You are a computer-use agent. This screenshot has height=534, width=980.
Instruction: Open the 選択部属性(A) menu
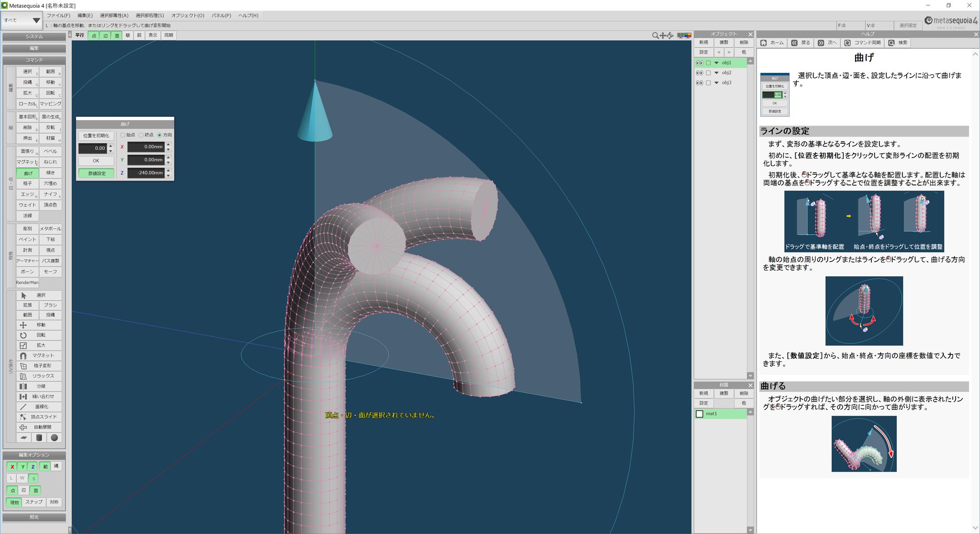114,15
